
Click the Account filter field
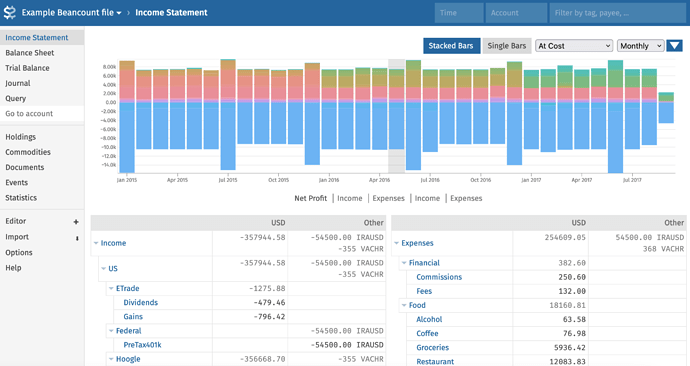pyautogui.click(x=516, y=13)
